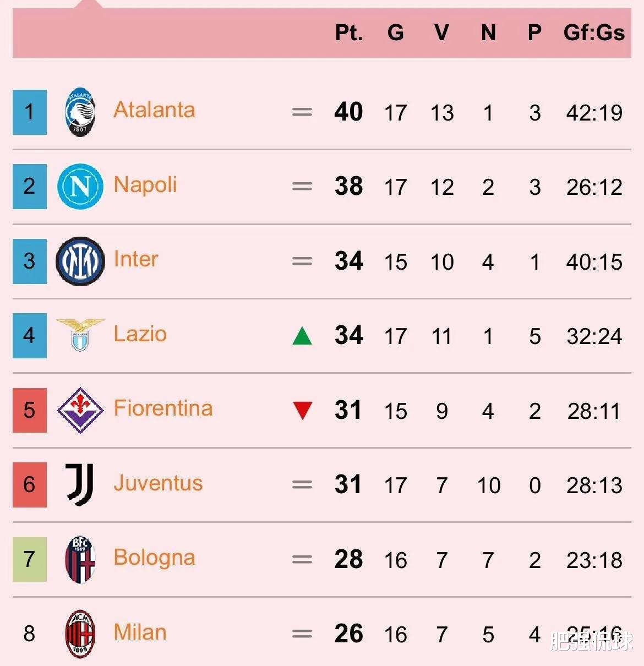Click Fiorentina's red down arrow indicator
The image size is (644, 666).
303,411
